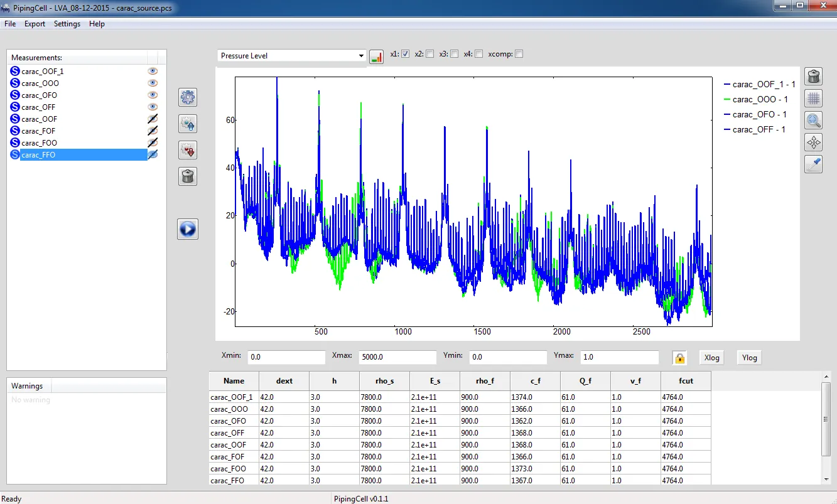The height and width of the screenshot is (504, 837).
Task: Pick the eyedropper tool
Action: (x=814, y=164)
